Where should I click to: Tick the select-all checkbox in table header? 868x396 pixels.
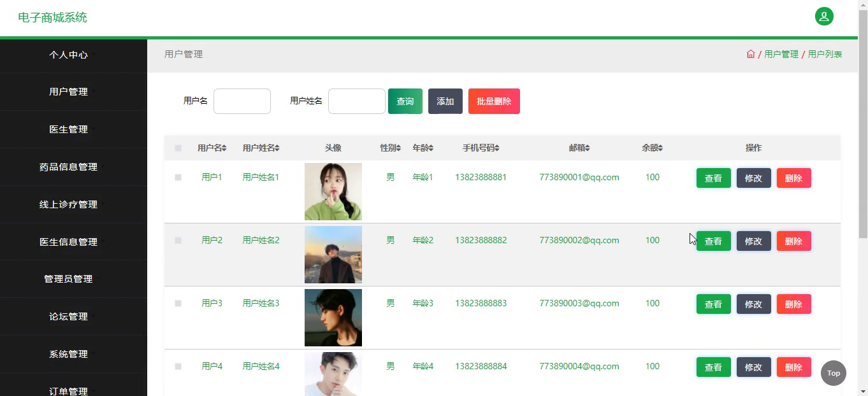(178, 148)
